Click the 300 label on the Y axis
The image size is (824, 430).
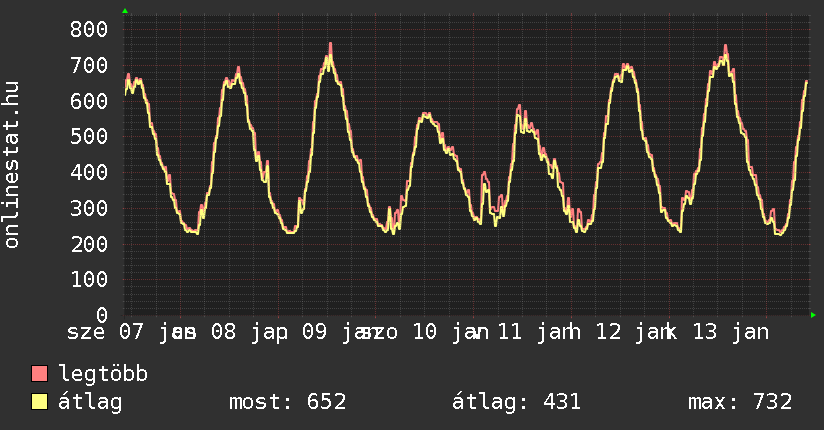click(x=88, y=208)
